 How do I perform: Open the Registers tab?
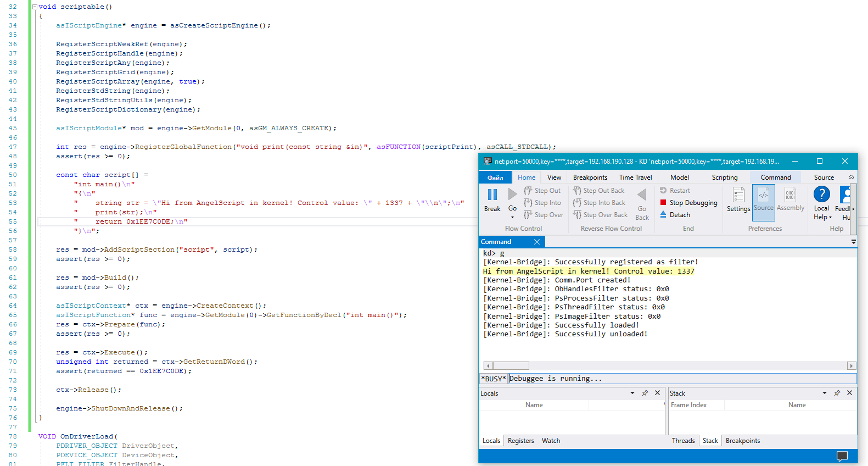point(520,441)
